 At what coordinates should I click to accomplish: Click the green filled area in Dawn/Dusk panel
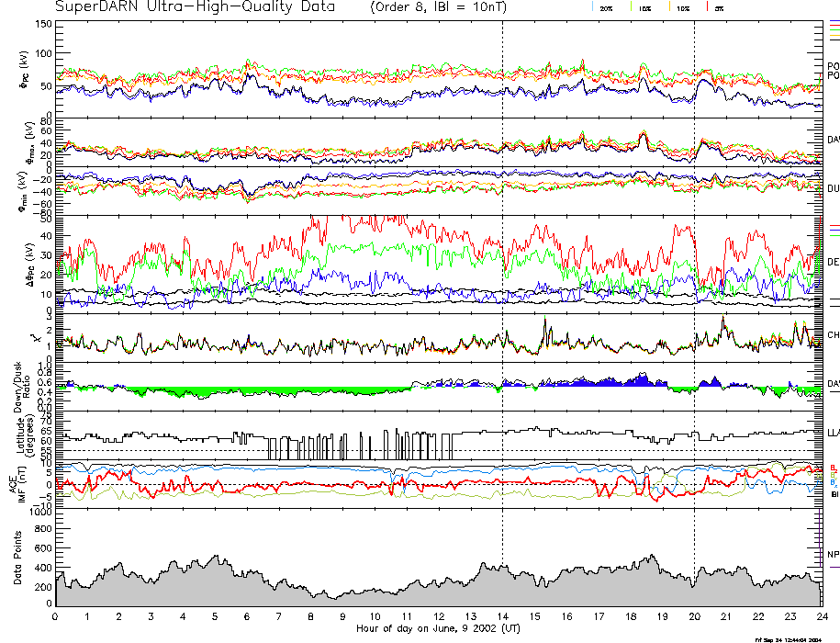(184, 390)
